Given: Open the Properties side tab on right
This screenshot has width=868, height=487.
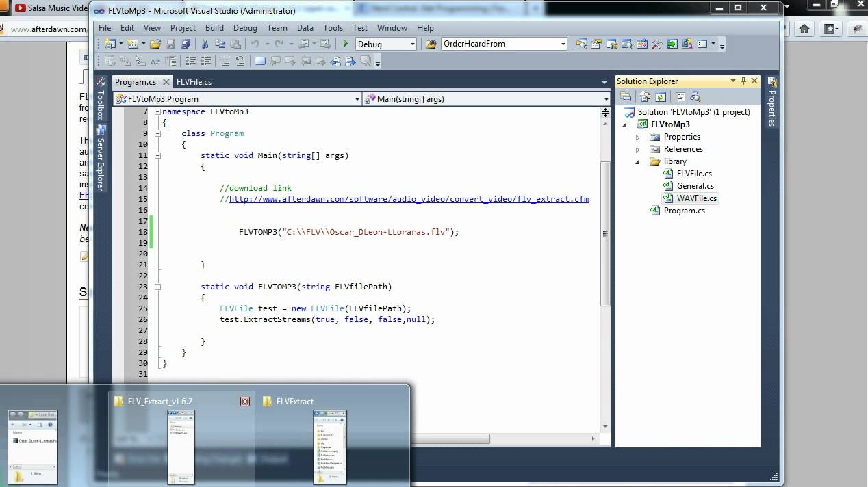Looking at the screenshot, I should pyautogui.click(x=772, y=102).
